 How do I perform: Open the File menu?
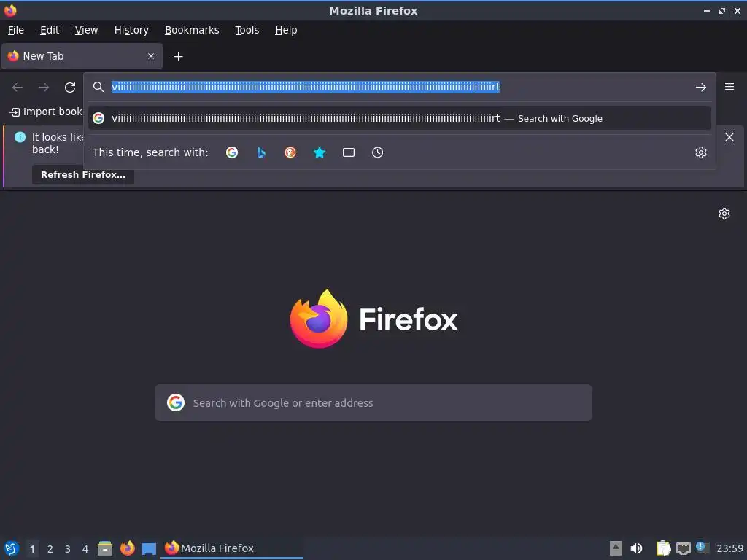(x=16, y=30)
